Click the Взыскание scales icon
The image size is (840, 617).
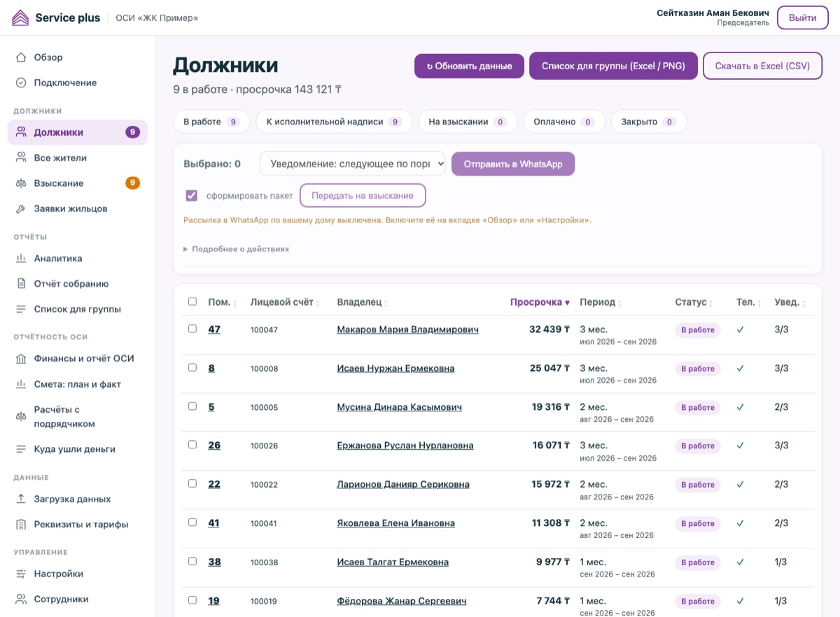pyautogui.click(x=21, y=183)
